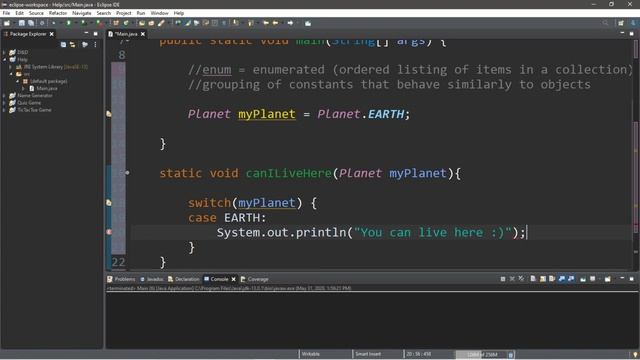Click Terminate icon in Console toolbar
This screenshot has width=640, height=360.
(x=503, y=279)
